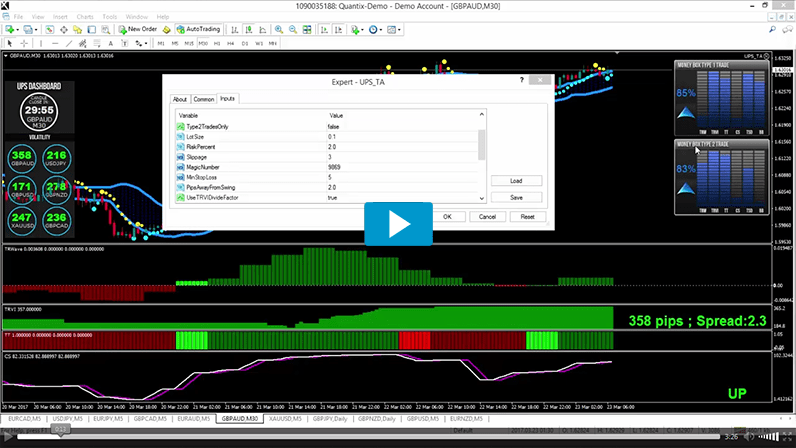Switch chart to H4 timeframe
Screen dimensions: 796x448
pyautogui.click(x=230, y=44)
